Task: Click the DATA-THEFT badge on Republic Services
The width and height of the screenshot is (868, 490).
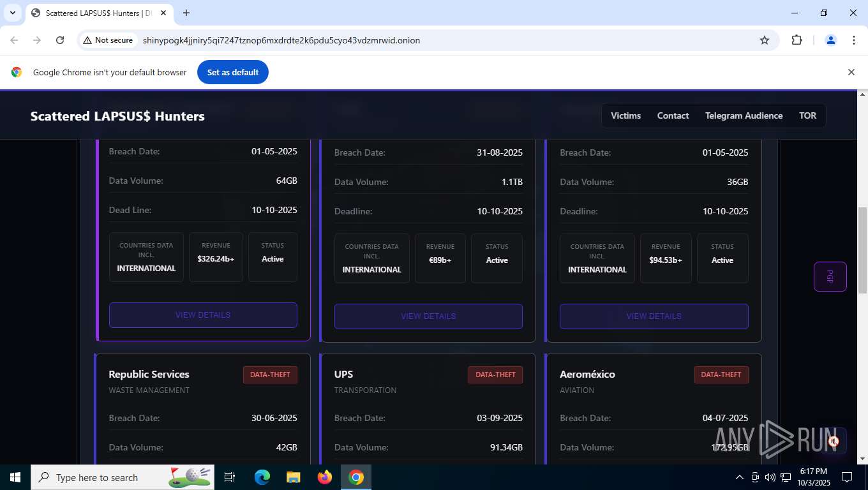Action: tap(270, 375)
